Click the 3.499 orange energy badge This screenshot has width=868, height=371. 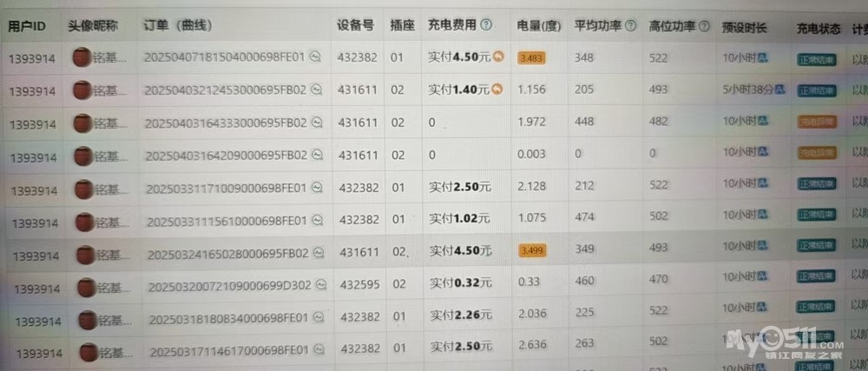click(x=531, y=251)
